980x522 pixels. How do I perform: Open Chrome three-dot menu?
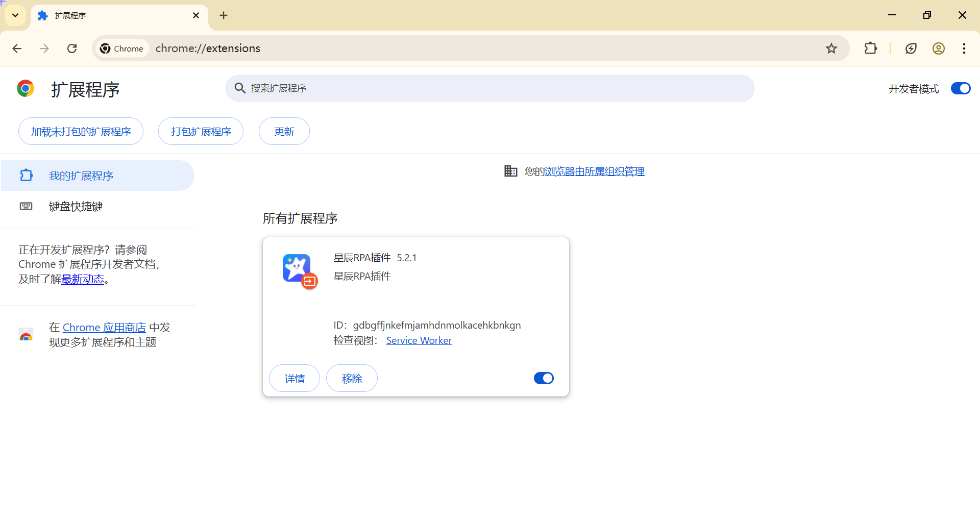[x=964, y=48]
